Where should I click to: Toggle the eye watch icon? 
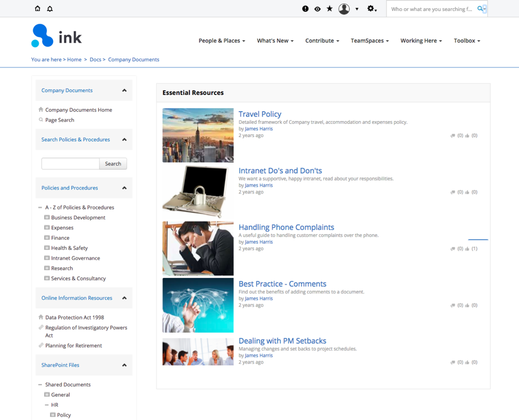tap(317, 9)
